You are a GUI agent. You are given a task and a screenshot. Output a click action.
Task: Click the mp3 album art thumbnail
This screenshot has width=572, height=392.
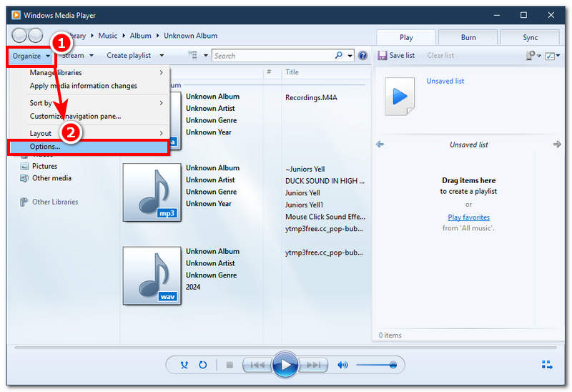pyautogui.click(x=152, y=192)
